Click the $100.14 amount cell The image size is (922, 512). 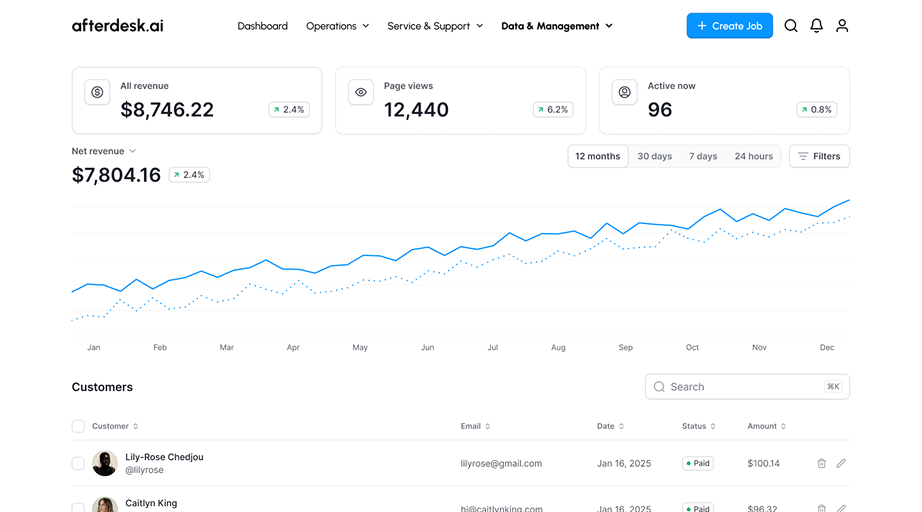(x=763, y=463)
